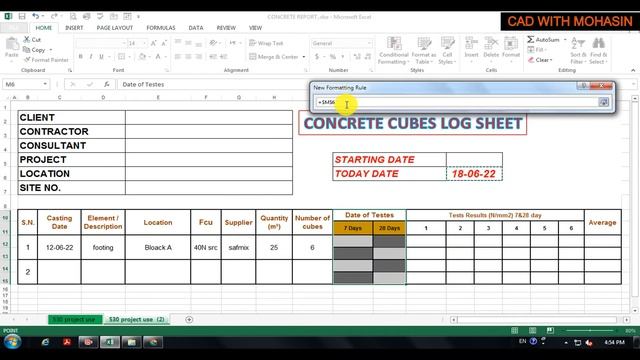Image resolution: width=640 pixels, height=360 pixels.
Task: Click the Conditional Formatting icon
Action: pos(394,43)
